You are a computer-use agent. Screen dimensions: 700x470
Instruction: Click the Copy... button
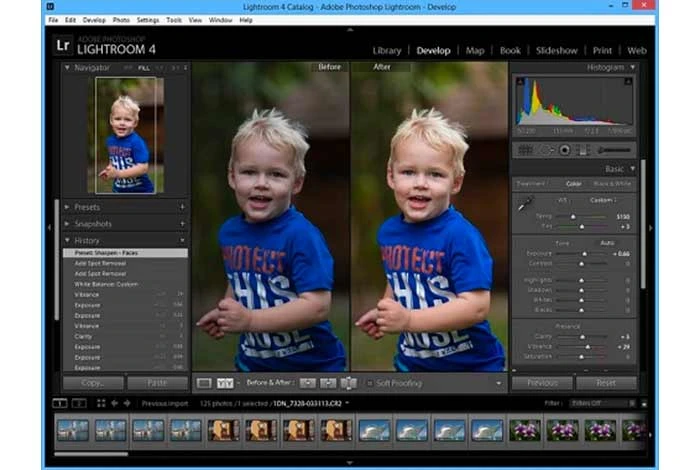93,383
